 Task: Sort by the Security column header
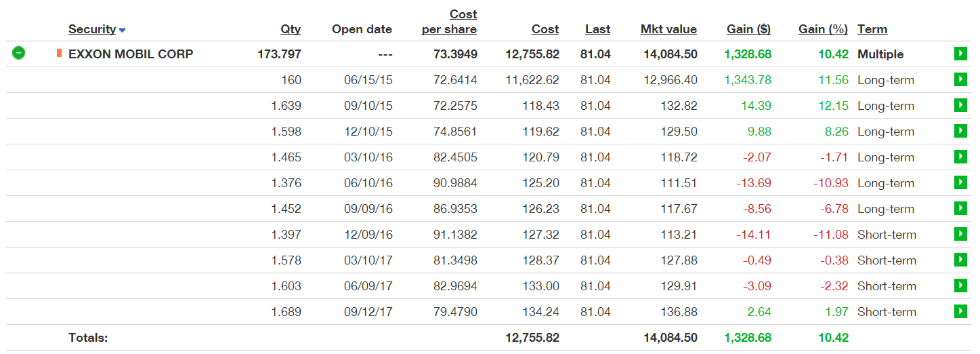(x=92, y=29)
